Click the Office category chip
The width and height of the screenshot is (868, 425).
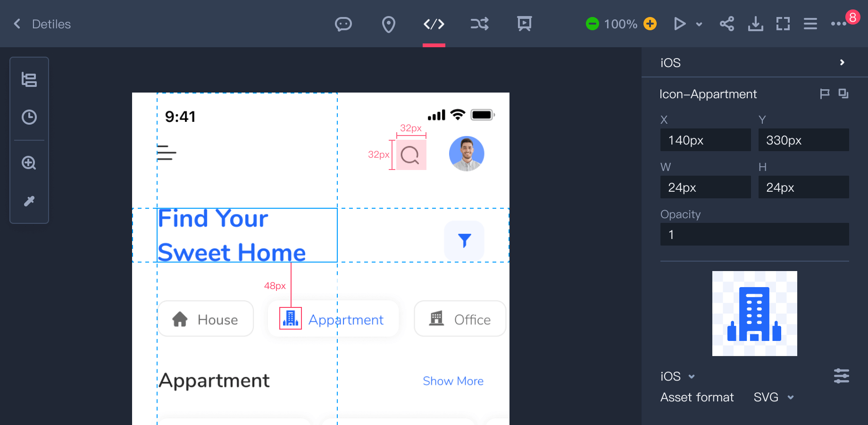[x=460, y=319]
